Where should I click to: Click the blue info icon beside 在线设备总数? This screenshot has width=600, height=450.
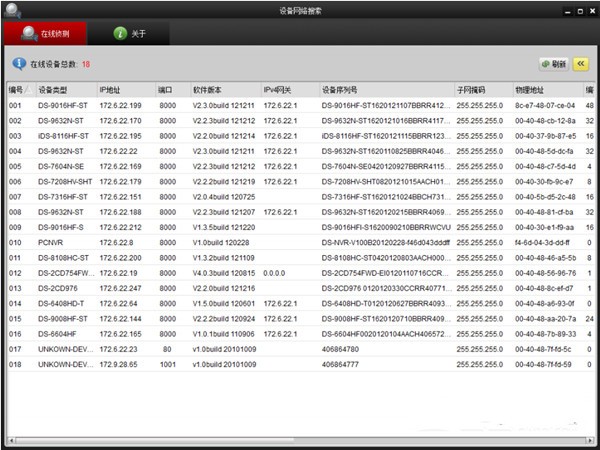click(x=18, y=63)
